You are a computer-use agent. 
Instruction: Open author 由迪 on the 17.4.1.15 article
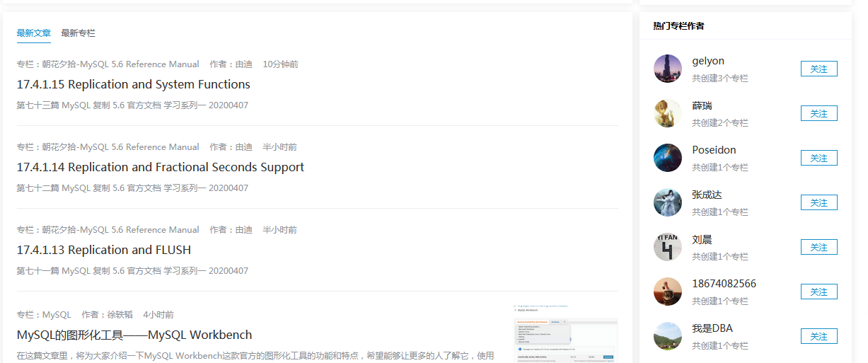(x=231, y=64)
